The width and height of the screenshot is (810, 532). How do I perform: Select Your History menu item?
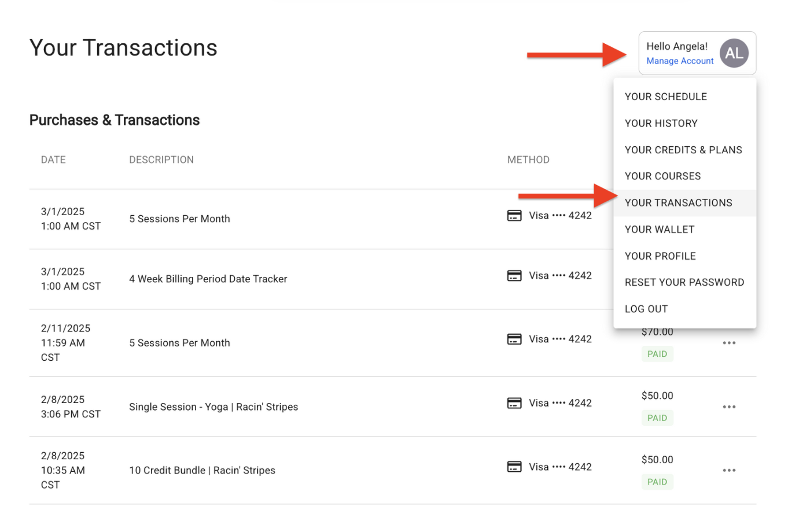coord(661,123)
